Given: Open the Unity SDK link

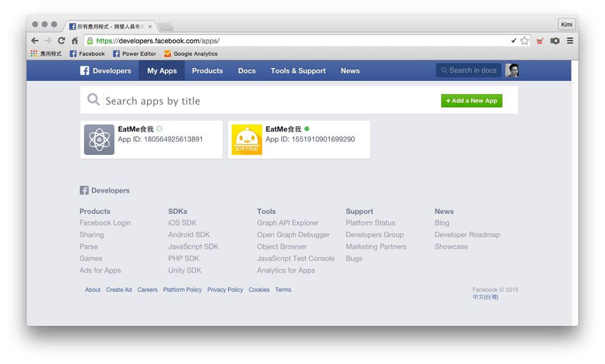Looking at the screenshot, I should [x=185, y=270].
